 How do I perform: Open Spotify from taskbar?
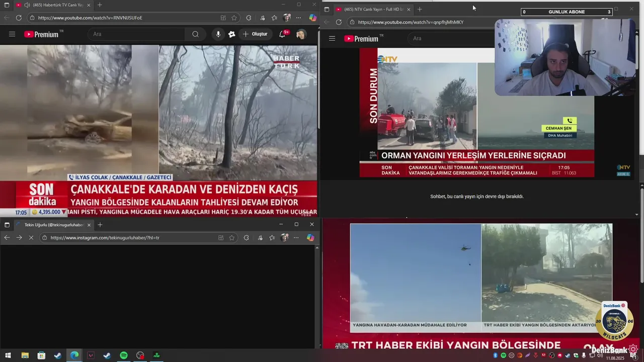tap(124, 355)
